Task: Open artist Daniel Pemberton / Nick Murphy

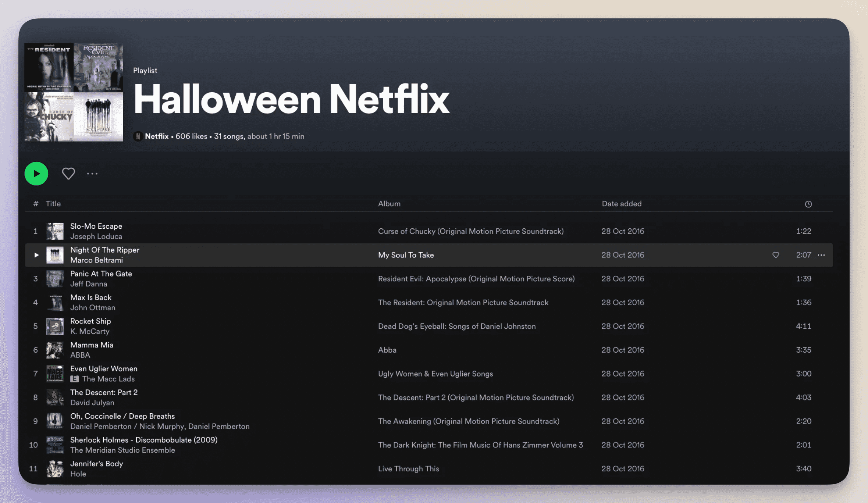Action: (127, 426)
